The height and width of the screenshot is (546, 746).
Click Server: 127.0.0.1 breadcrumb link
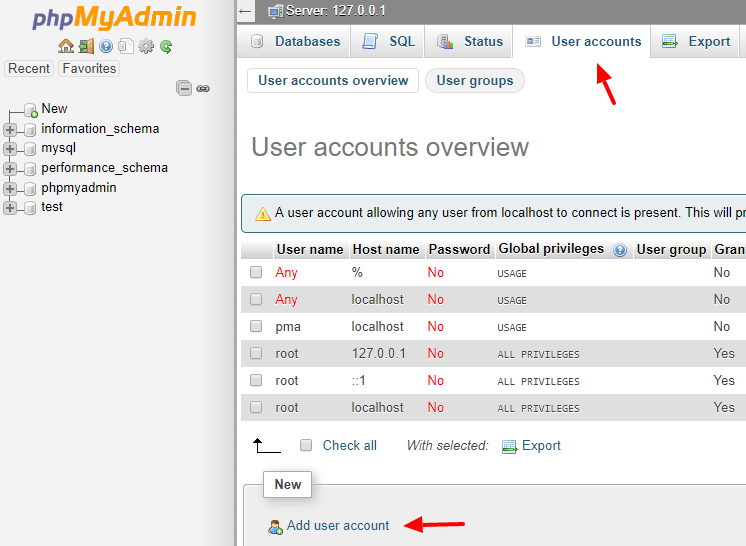coord(336,11)
